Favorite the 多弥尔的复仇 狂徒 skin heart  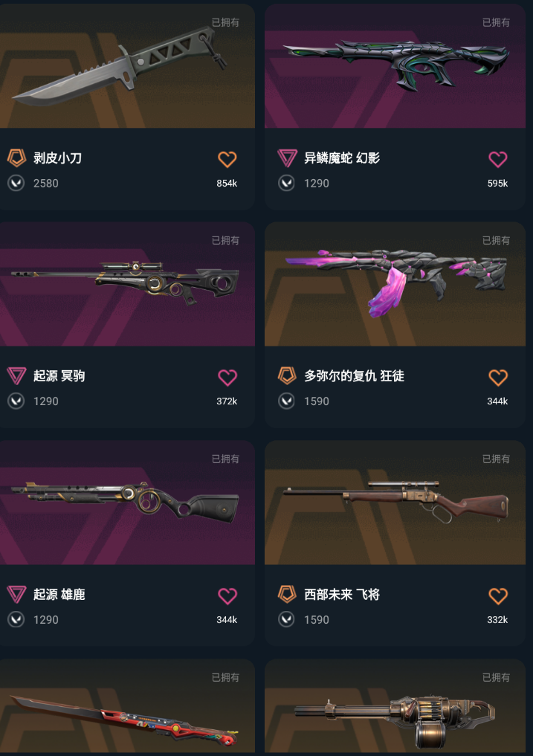[x=498, y=378]
